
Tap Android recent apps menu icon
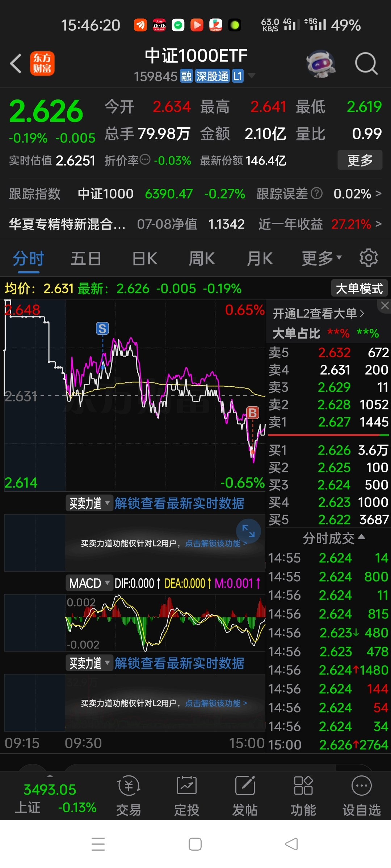[98, 844]
